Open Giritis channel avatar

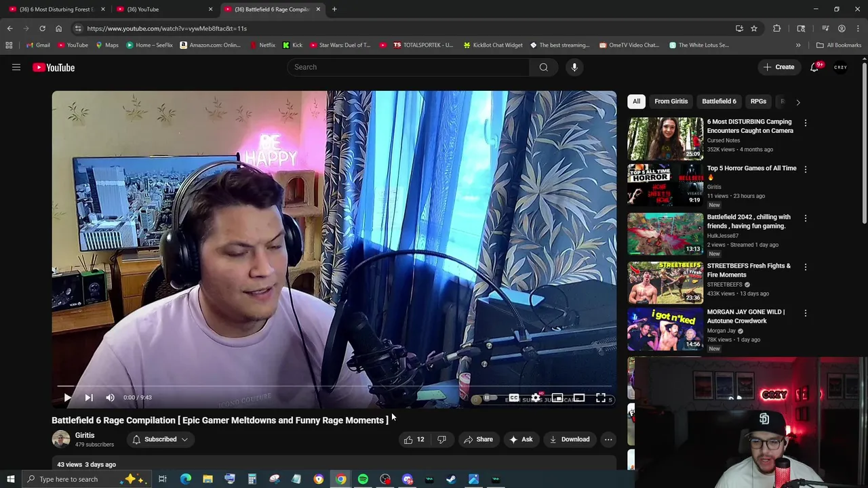(x=61, y=439)
